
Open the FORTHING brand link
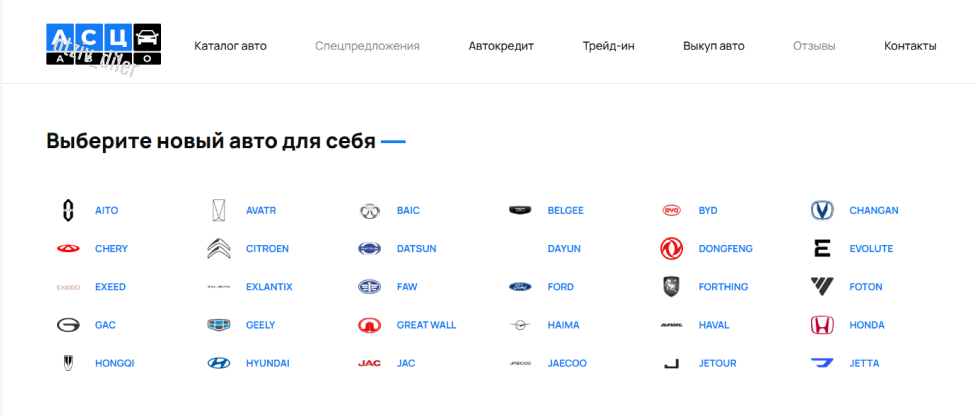(x=723, y=287)
